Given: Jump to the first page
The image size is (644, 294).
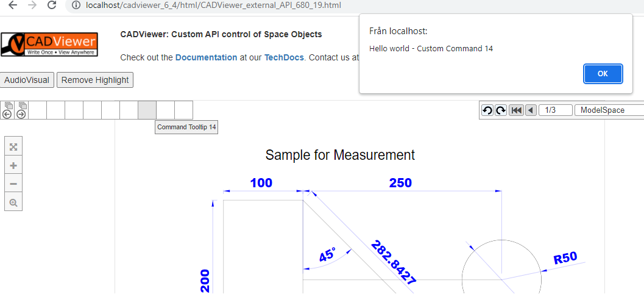Looking at the screenshot, I should pyautogui.click(x=516, y=110).
